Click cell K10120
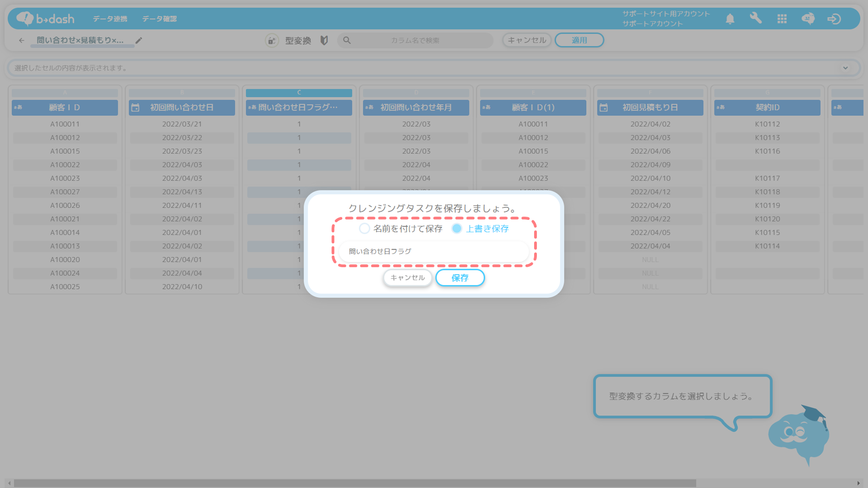868x488 pixels. click(x=767, y=219)
